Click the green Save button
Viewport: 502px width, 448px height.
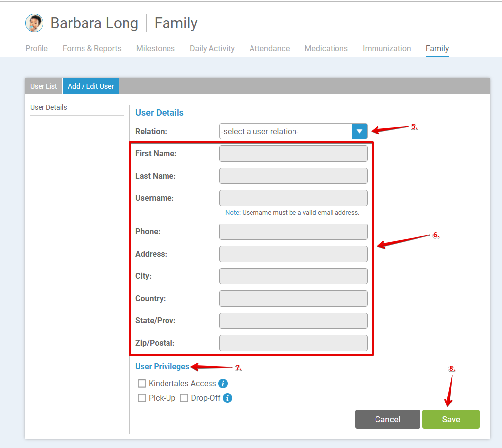coord(451,419)
